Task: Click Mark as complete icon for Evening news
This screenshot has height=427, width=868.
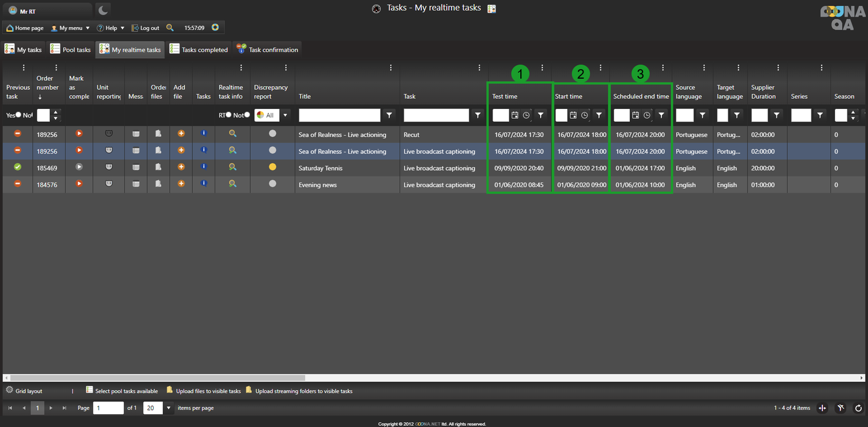Action: pos(79,184)
